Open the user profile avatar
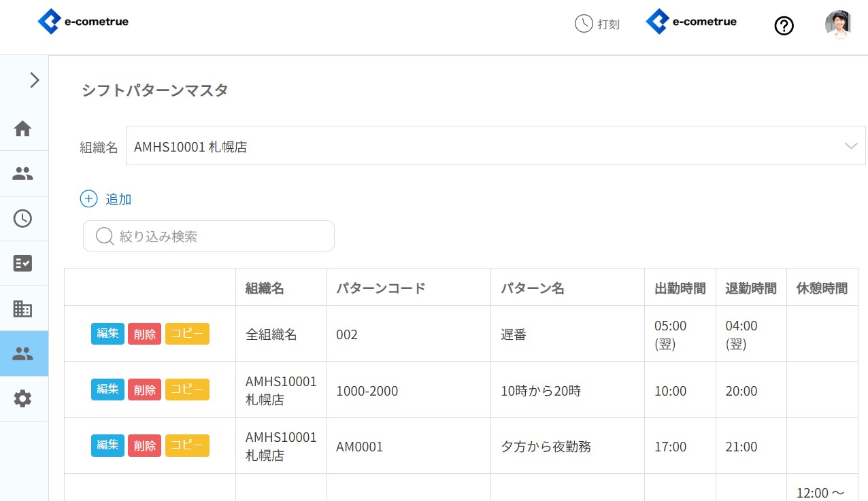 coord(837,24)
